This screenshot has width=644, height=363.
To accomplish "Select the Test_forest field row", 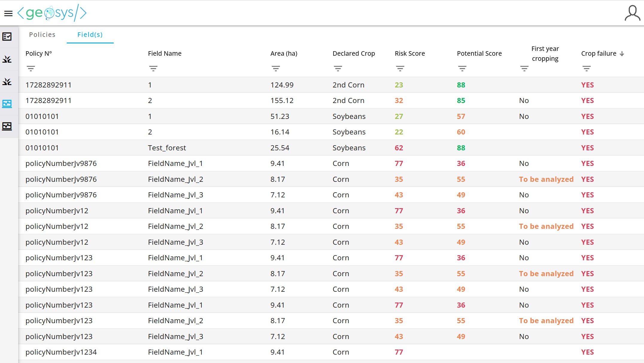I will pos(167,148).
